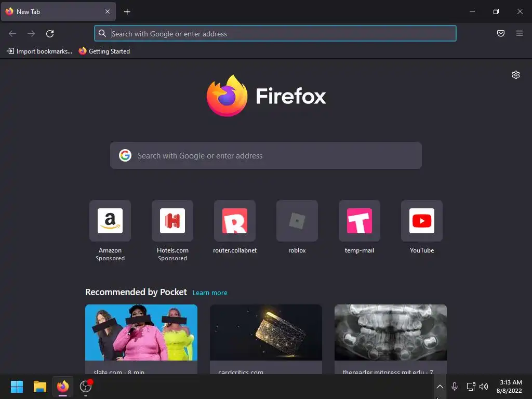The image size is (532, 399).
Task: Open the Windows Start menu
Action: (x=17, y=387)
